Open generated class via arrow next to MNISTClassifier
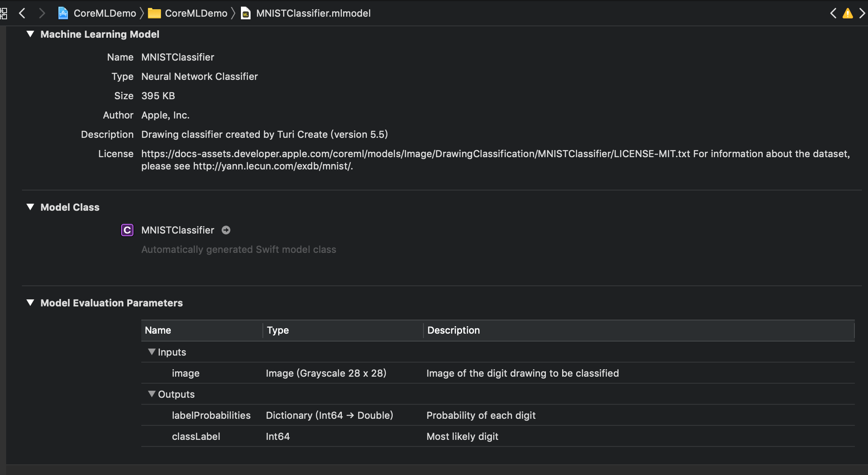This screenshot has width=868, height=475. (226, 230)
